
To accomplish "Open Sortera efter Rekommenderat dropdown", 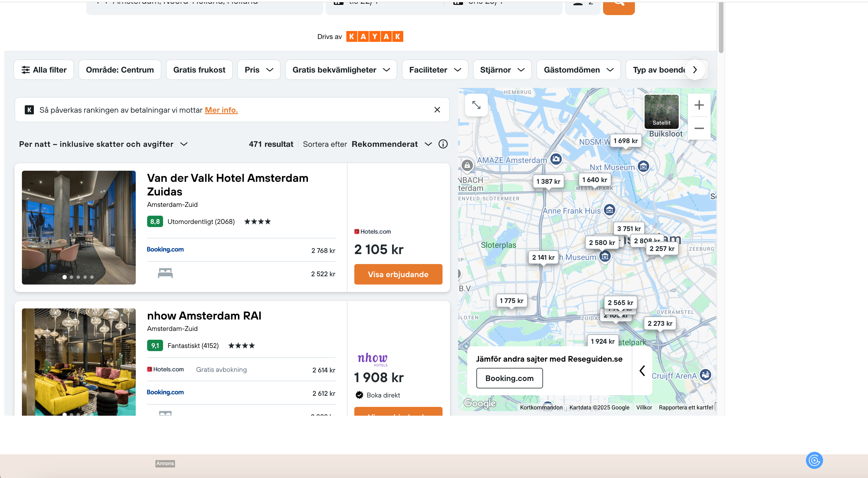I will tap(391, 144).
